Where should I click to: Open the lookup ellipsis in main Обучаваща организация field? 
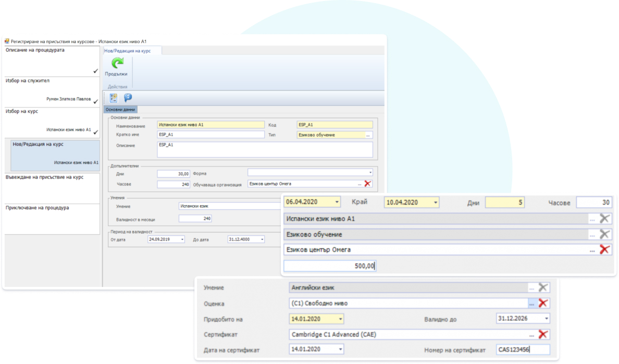359,184
